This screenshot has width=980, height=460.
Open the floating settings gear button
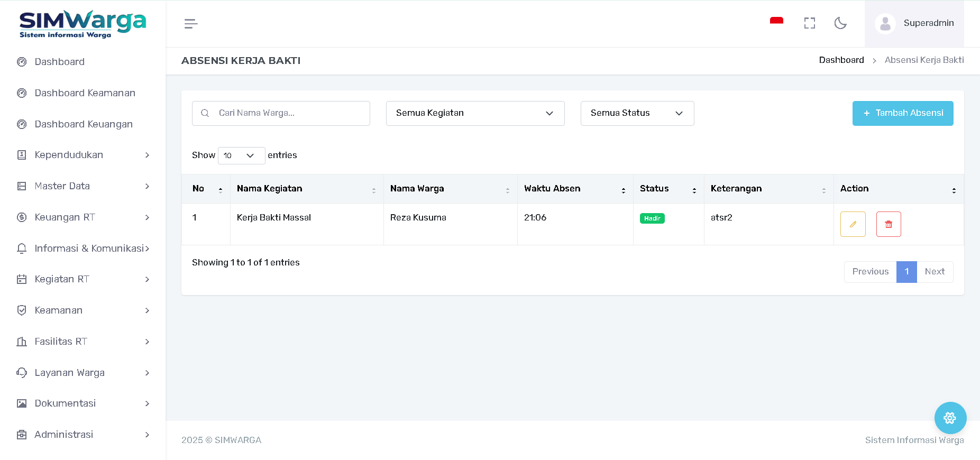coord(950,418)
